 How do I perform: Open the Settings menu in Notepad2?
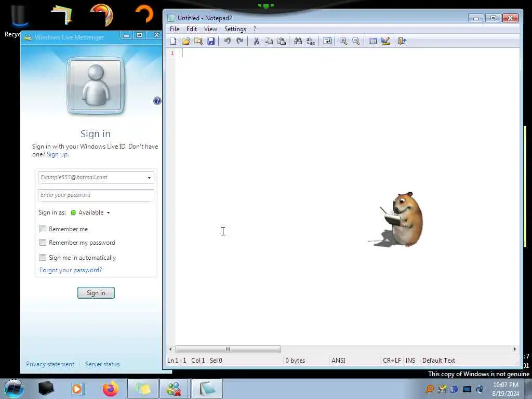coord(235,29)
